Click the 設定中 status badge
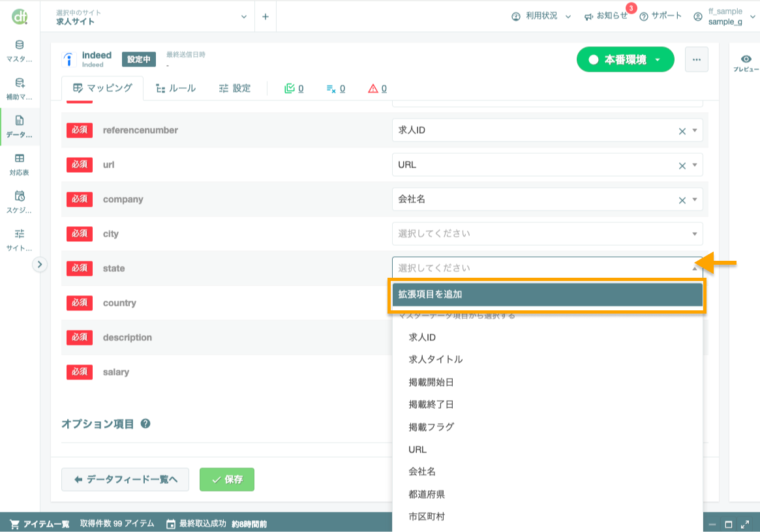The image size is (760, 532). coord(138,59)
